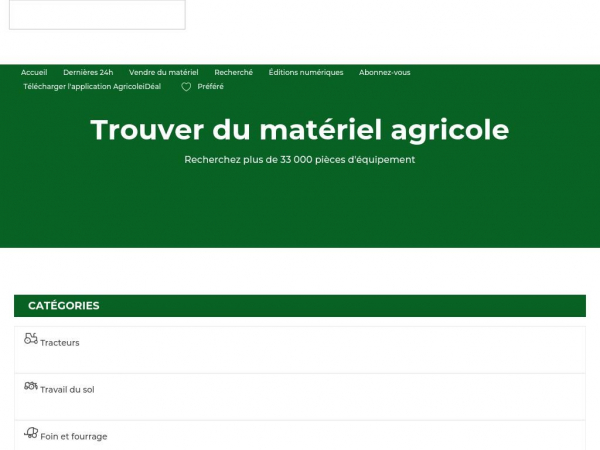Click the baler icon beside Foin et fourrage
600x450 pixels.
[31, 433]
